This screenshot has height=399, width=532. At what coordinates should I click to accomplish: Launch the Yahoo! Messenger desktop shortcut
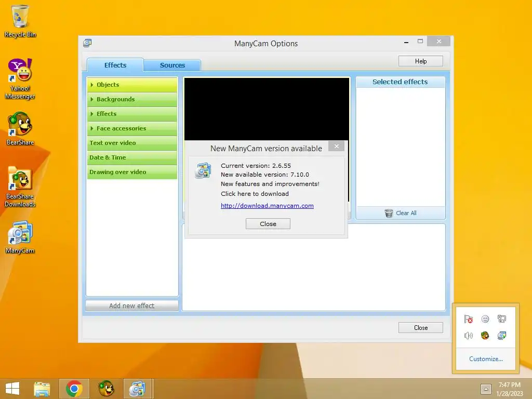[x=20, y=78]
